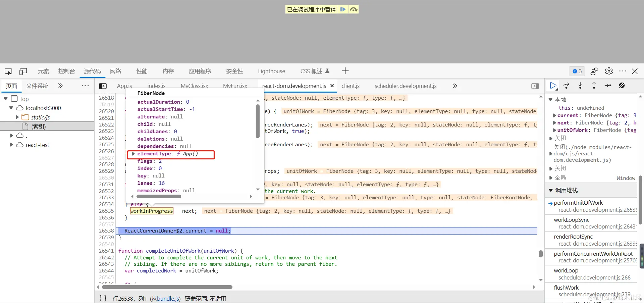This screenshot has height=303, width=644.
Task: Open the client.js file tab
Action: click(x=351, y=86)
